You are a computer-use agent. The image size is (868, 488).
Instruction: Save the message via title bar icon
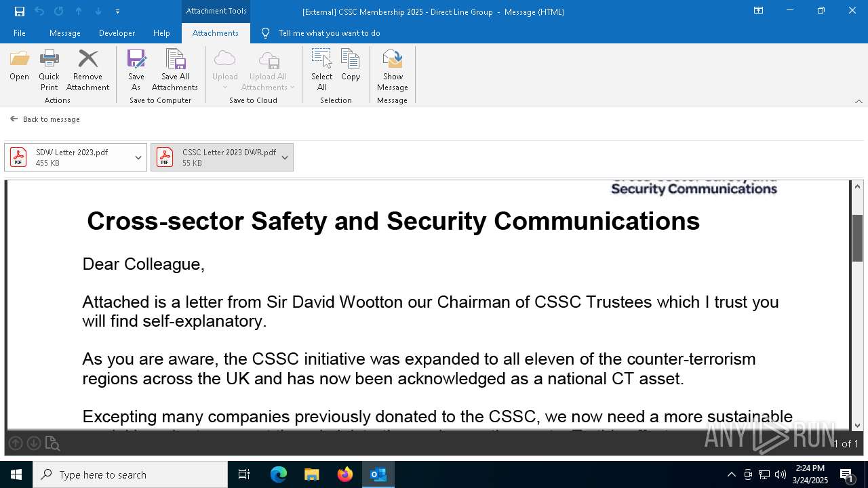(20, 12)
